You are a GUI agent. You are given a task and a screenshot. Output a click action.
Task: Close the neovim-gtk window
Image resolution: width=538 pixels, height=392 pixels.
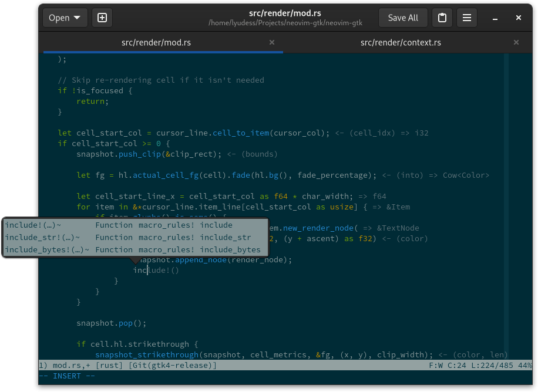pyautogui.click(x=519, y=18)
